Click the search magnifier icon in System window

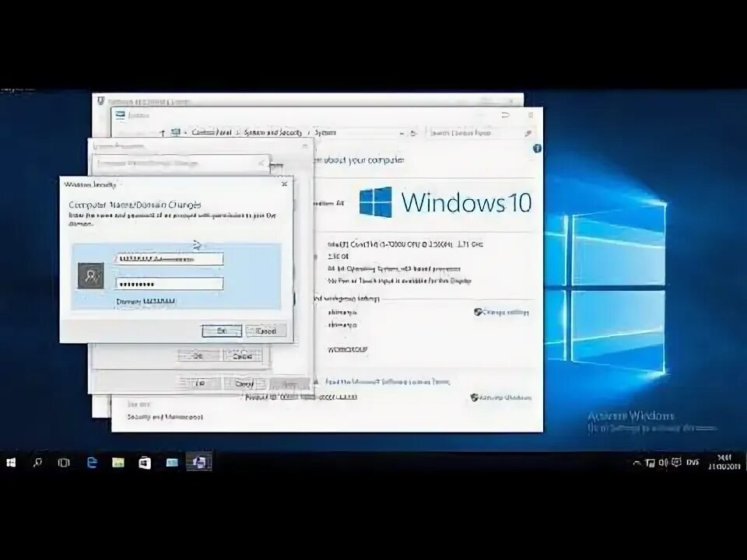click(x=528, y=134)
